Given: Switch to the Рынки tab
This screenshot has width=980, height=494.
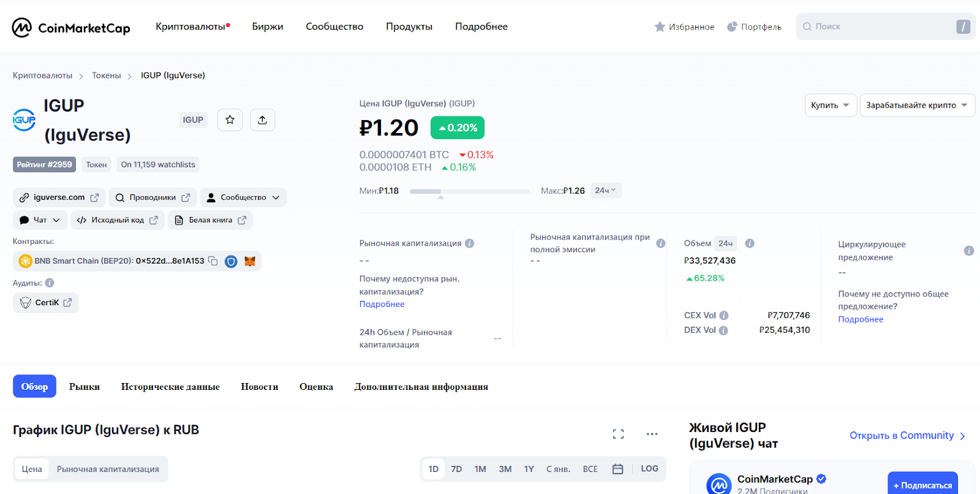Looking at the screenshot, I should click(x=85, y=387).
